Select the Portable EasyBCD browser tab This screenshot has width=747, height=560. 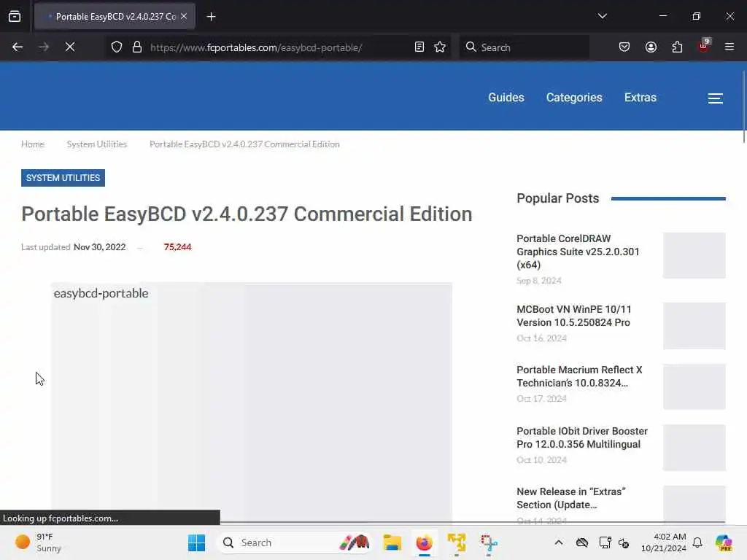(x=115, y=17)
